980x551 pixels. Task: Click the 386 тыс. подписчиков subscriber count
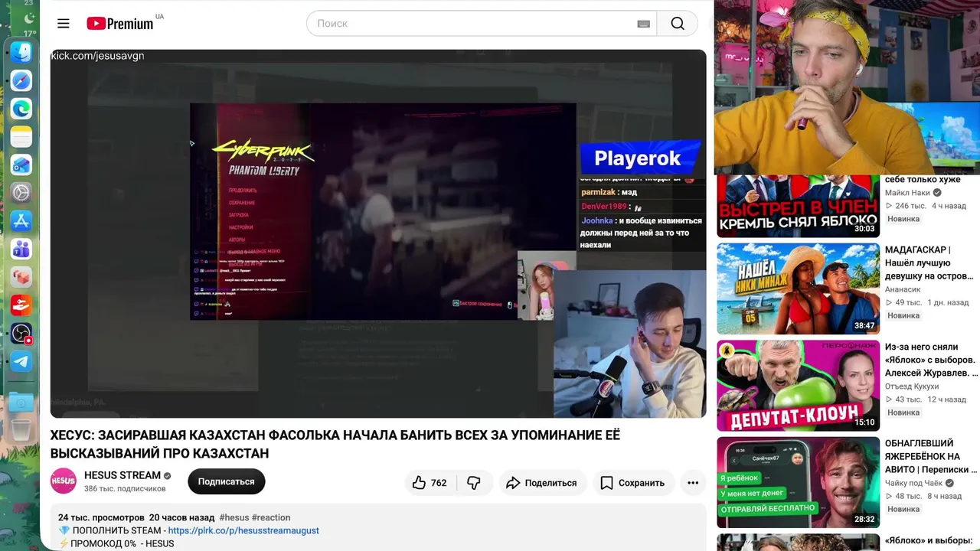(125, 488)
